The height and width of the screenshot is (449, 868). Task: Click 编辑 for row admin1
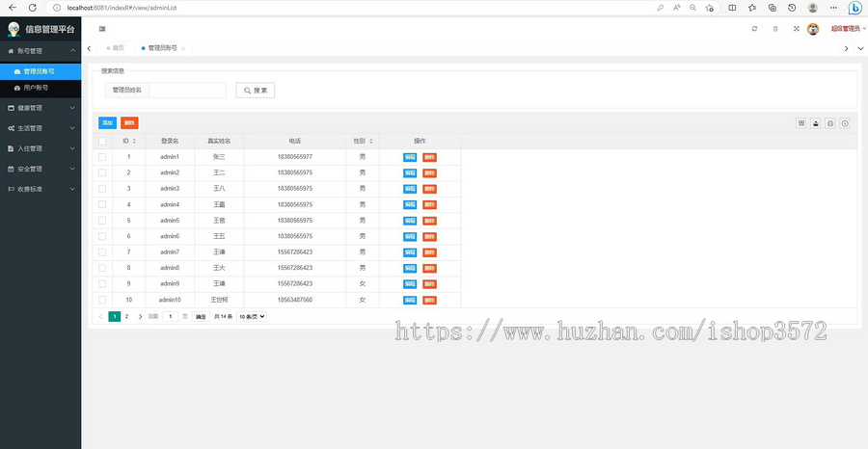pos(410,157)
